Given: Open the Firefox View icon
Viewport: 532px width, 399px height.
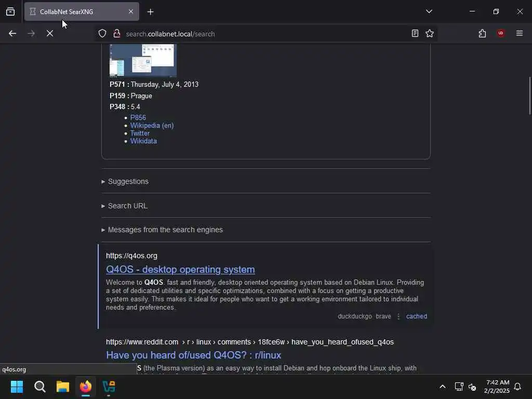Looking at the screenshot, I should [x=10, y=12].
